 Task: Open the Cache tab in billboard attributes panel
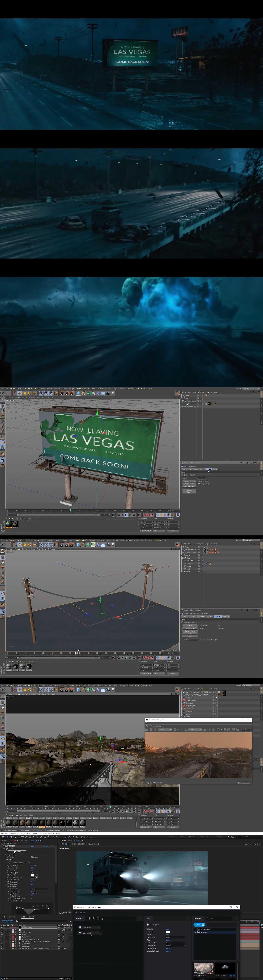209,469
